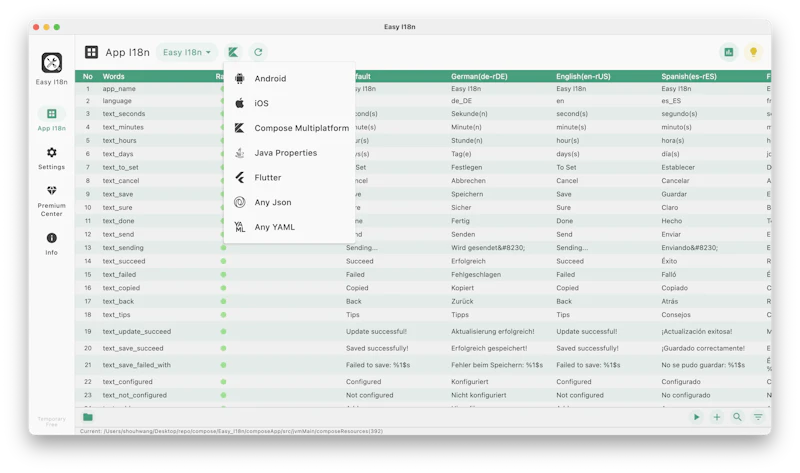
Task: Open the filter list icon
Action: point(758,417)
